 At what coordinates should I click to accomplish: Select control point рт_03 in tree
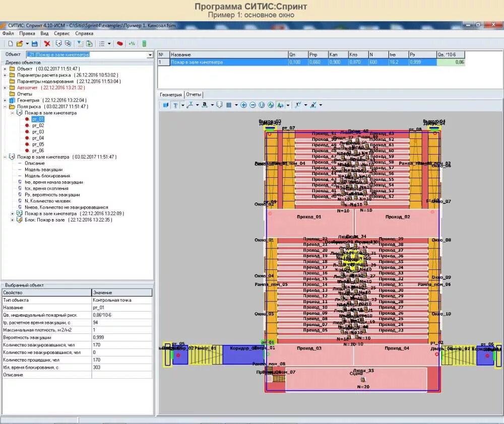38,132
